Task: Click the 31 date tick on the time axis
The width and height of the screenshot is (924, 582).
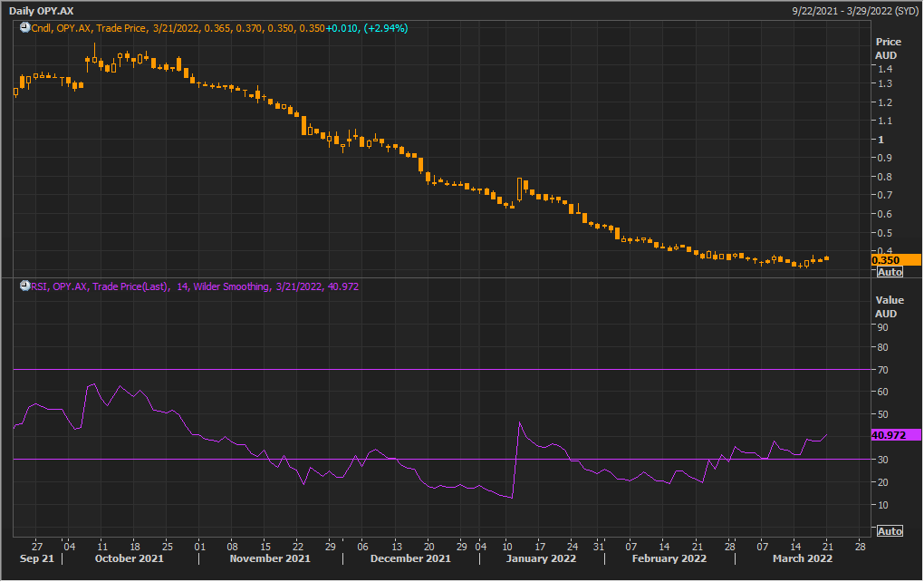Action: 599,546
